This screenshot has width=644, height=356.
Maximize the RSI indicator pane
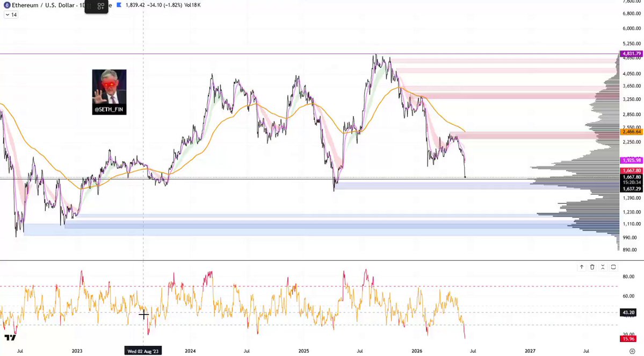click(613, 267)
